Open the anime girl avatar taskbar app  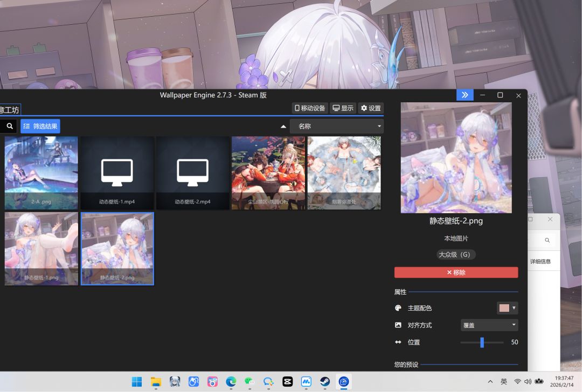tap(175, 382)
